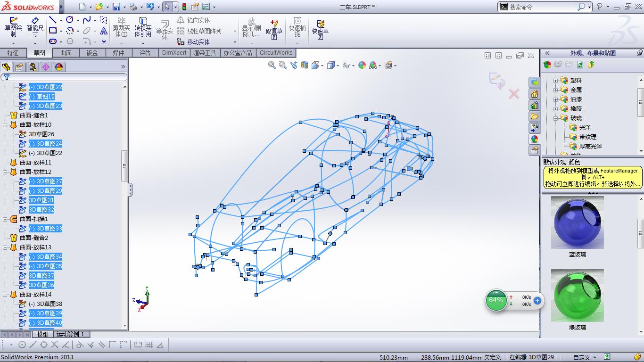This screenshot has height=362, width=644.
Task: Collapse the task pane with double chevron
Action: tap(547, 53)
